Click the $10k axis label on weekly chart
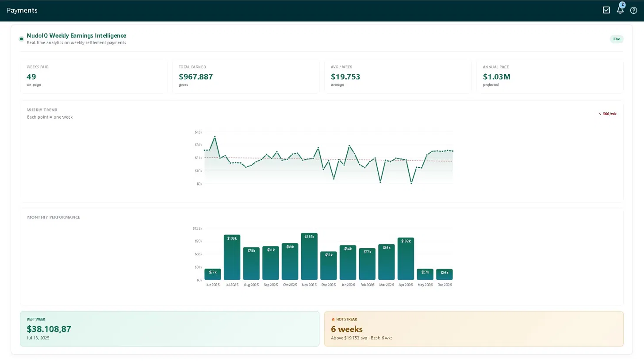This screenshot has height=362, width=644. pos(198,171)
